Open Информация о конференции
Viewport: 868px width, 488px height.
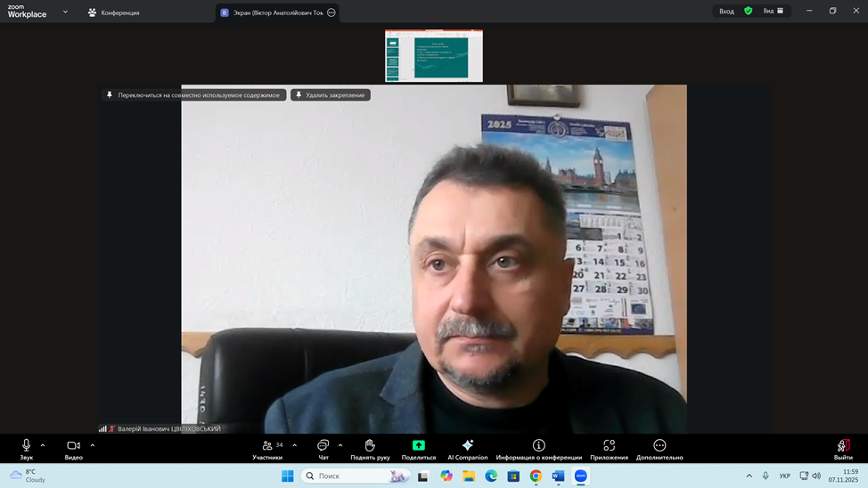coord(538,450)
